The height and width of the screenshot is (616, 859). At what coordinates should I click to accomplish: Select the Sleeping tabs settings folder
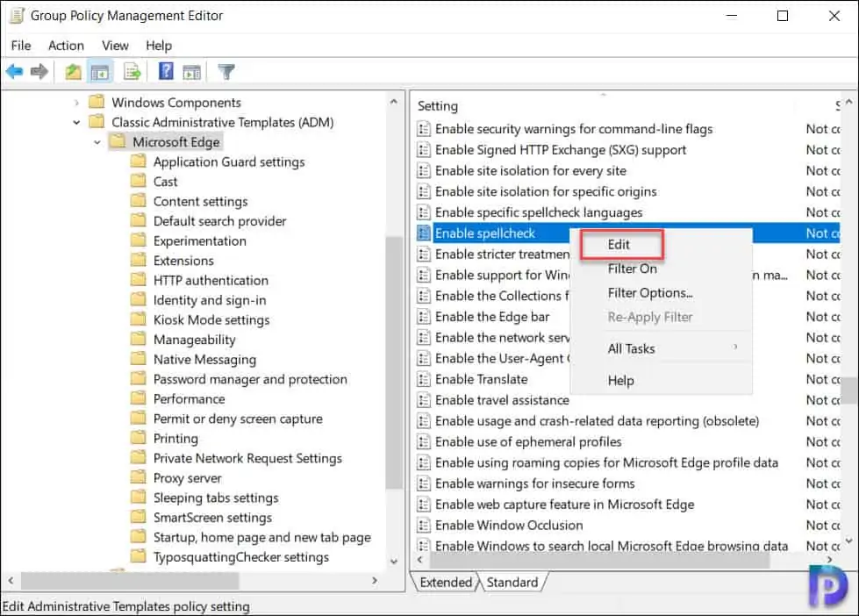[216, 498]
